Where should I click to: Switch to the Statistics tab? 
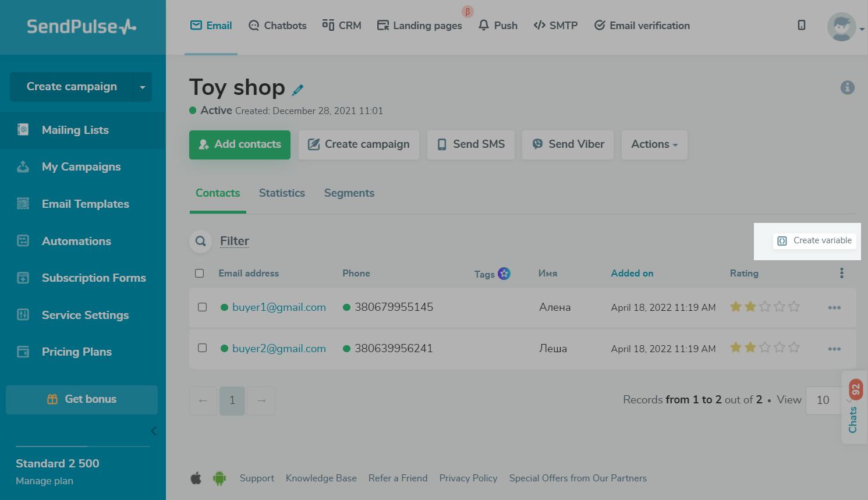(x=282, y=193)
